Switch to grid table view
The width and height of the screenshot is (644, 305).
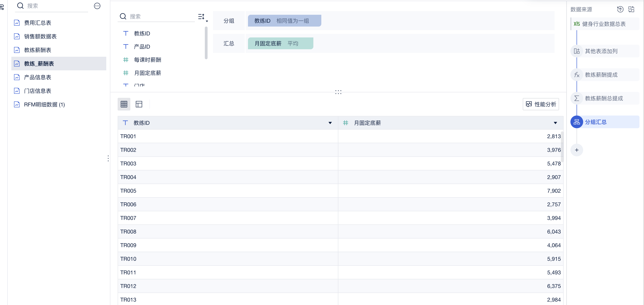[124, 104]
